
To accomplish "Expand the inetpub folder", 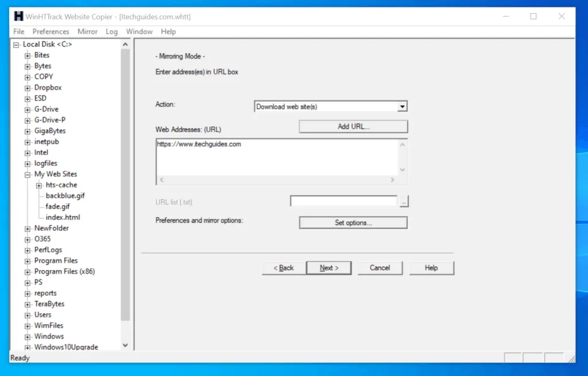I will pos(28,143).
